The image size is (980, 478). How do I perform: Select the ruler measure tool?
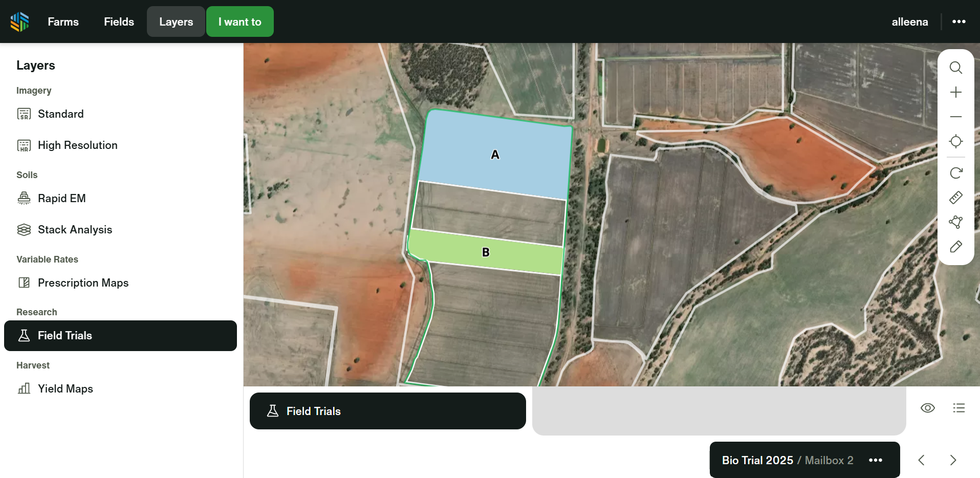pyautogui.click(x=955, y=198)
